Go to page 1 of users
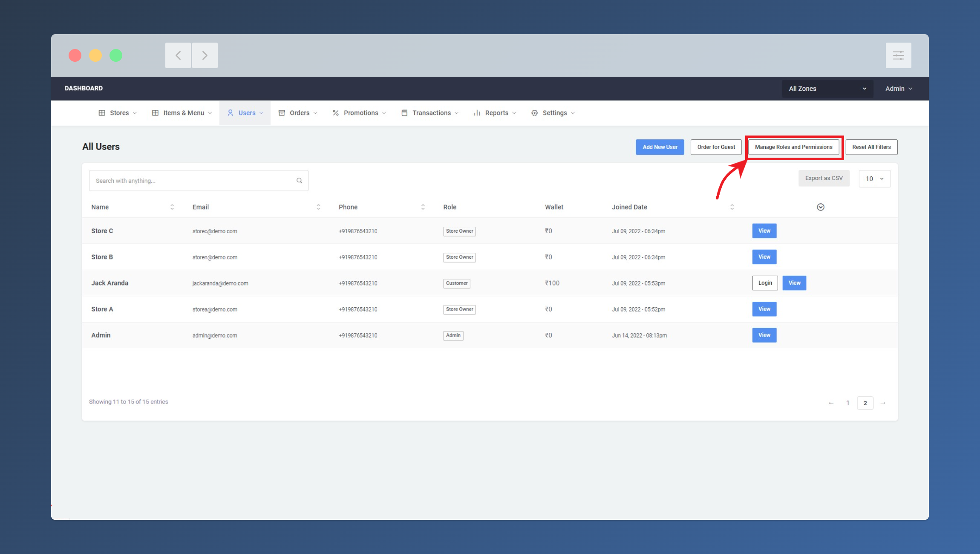The height and width of the screenshot is (554, 980). point(848,403)
